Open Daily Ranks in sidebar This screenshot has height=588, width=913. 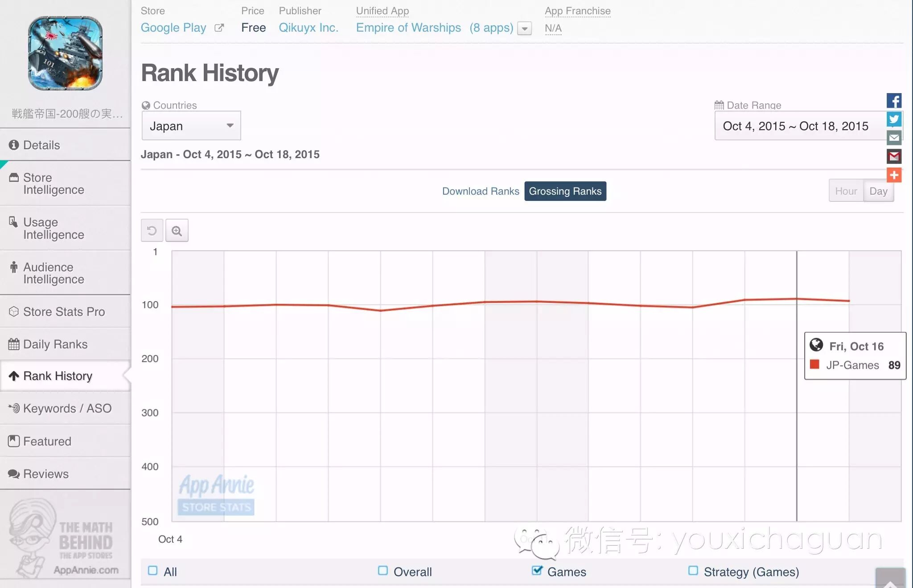[x=55, y=344]
